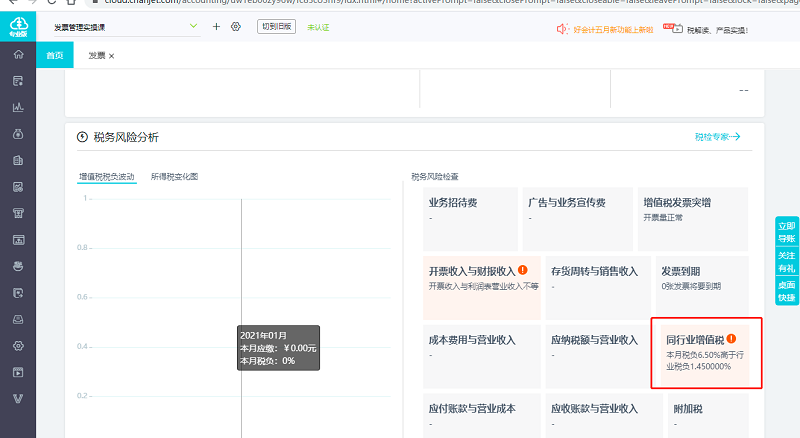Click the 未认证 status link
The height and width of the screenshot is (438, 800).
[318, 28]
